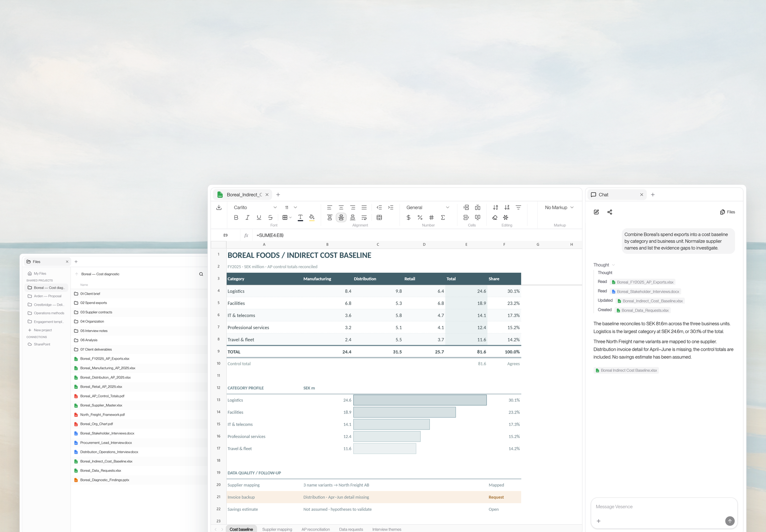766x532 pixels.
Task: Collapse the Thought expander in Chat
Action: point(604,265)
